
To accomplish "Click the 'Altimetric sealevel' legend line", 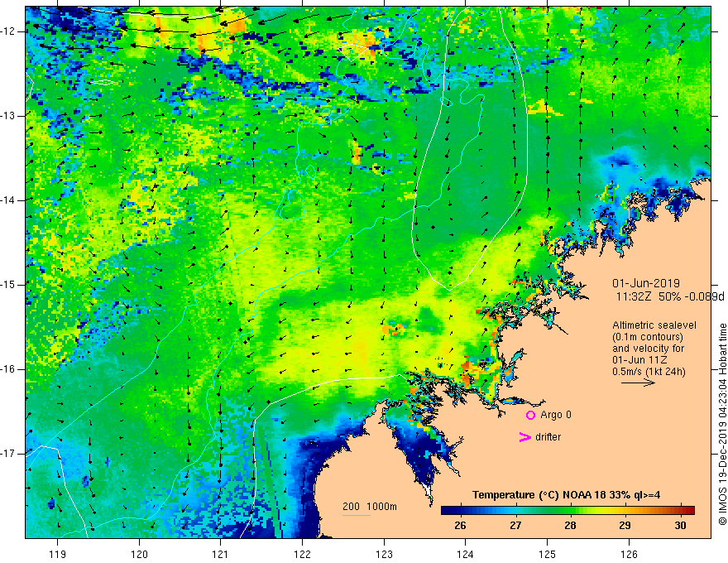I will (654, 325).
